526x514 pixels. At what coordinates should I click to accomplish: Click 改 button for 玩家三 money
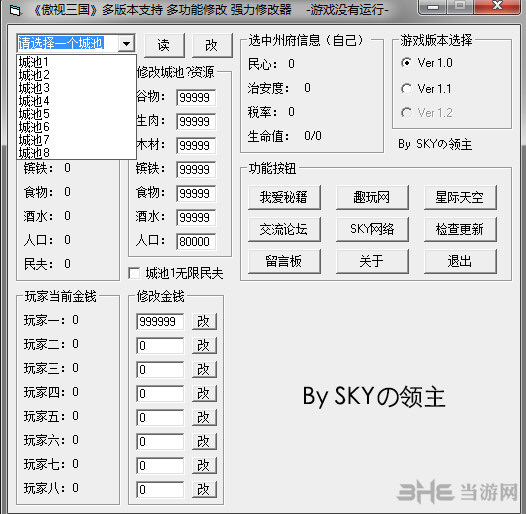204,369
